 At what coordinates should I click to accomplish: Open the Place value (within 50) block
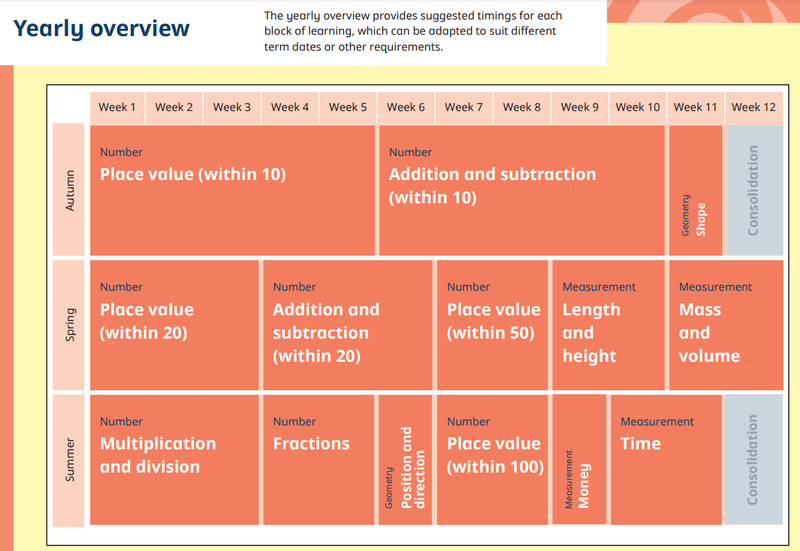(492, 325)
